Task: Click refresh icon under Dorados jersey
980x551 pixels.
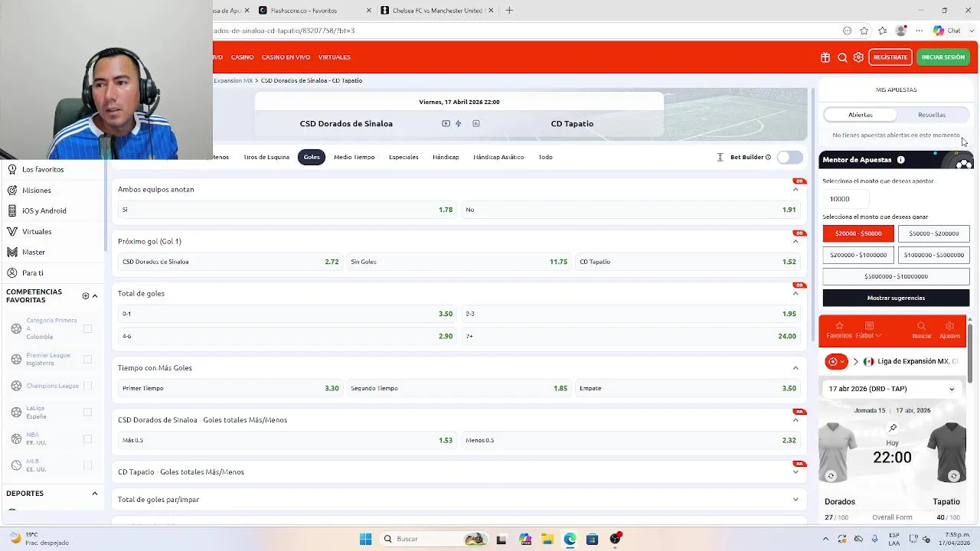Action: [x=831, y=476]
